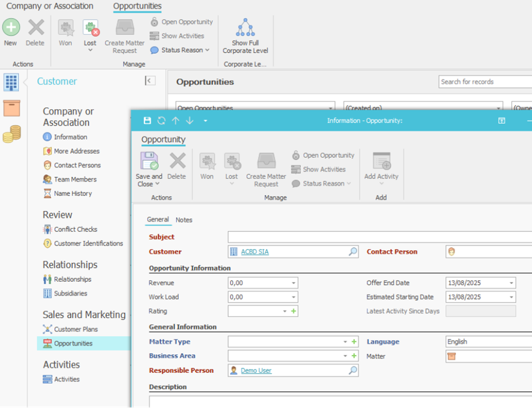
Task: Click Show Full Corporate Level icon
Action: 245,28
